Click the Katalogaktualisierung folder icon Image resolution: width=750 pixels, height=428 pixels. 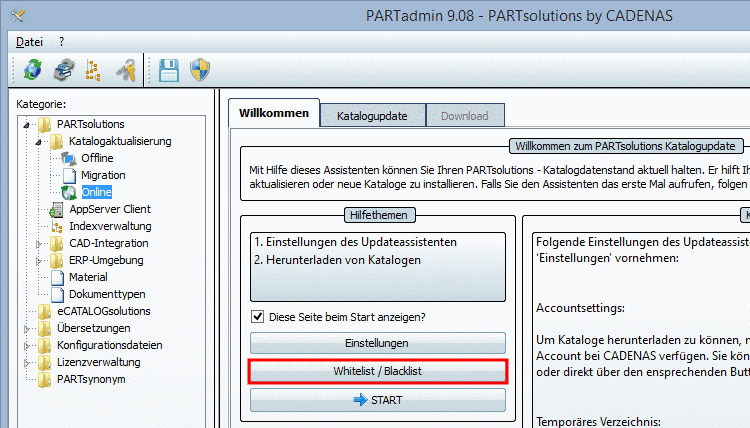pos(57,142)
